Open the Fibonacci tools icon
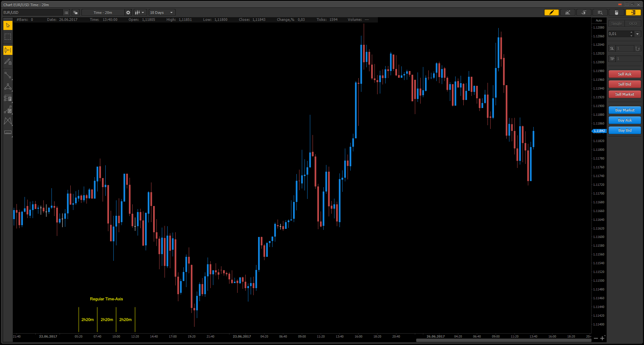644x345 pixels. tap(8, 98)
